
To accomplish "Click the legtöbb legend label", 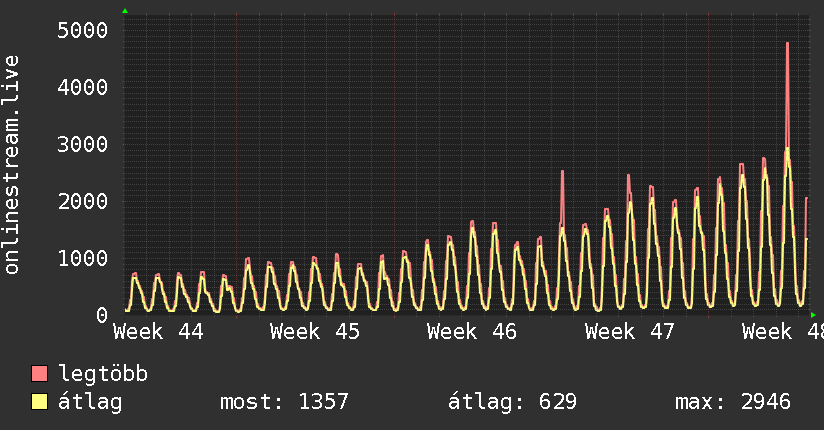I will pyautogui.click(x=103, y=373).
